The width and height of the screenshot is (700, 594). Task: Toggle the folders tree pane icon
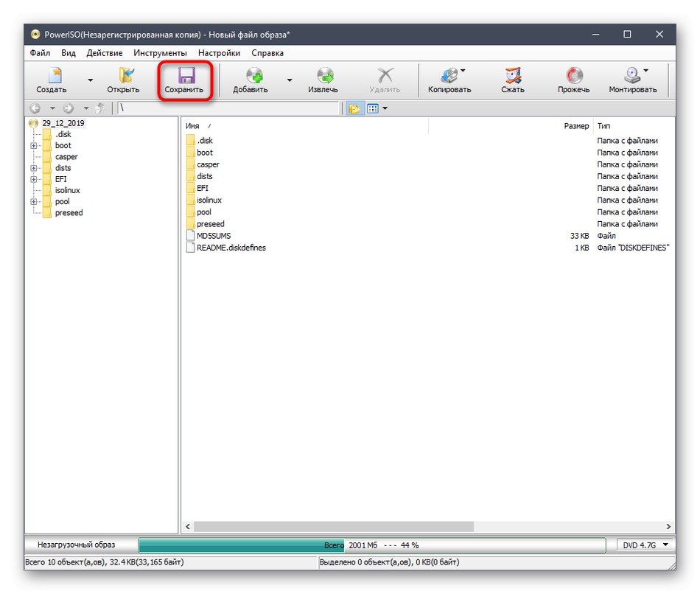354,108
